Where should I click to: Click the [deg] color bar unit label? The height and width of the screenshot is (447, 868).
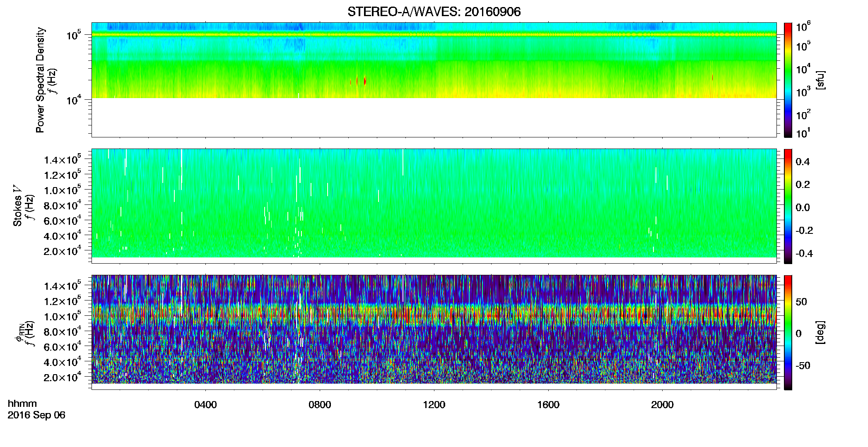pos(820,332)
